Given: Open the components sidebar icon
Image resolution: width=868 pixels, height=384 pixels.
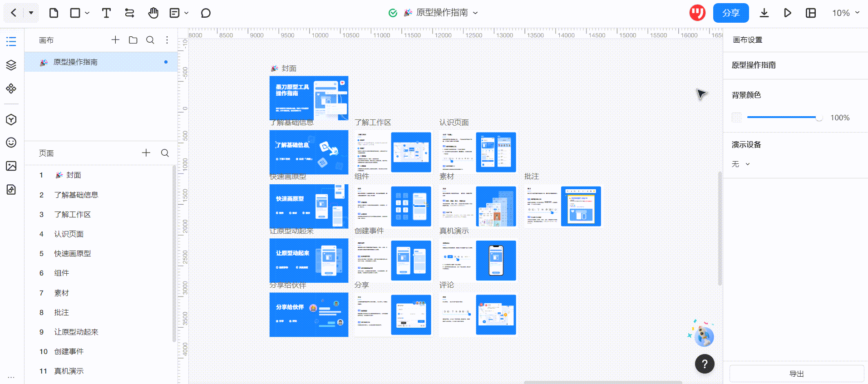Looking at the screenshot, I should [x=11, y=88].
